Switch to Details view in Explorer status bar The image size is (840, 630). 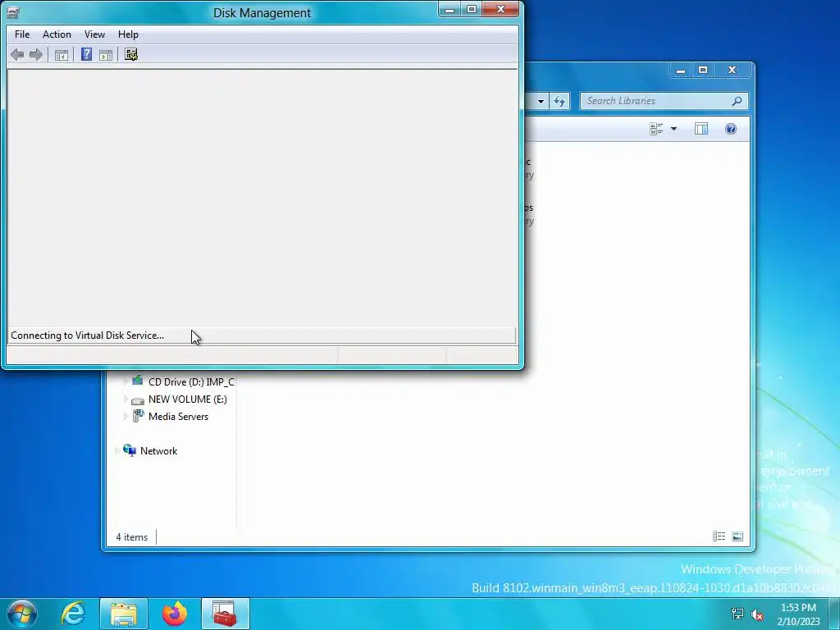click(x=719, y=536)
